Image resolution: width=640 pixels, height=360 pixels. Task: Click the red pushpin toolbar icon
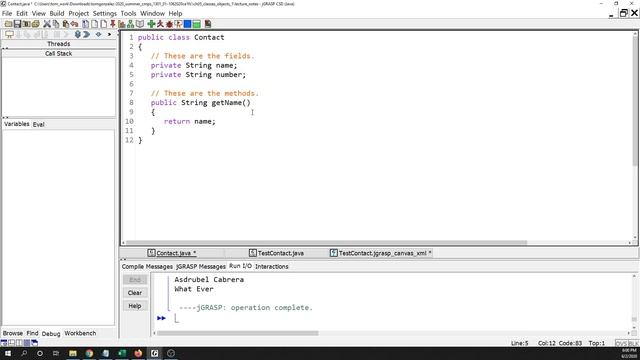[113, 24]
